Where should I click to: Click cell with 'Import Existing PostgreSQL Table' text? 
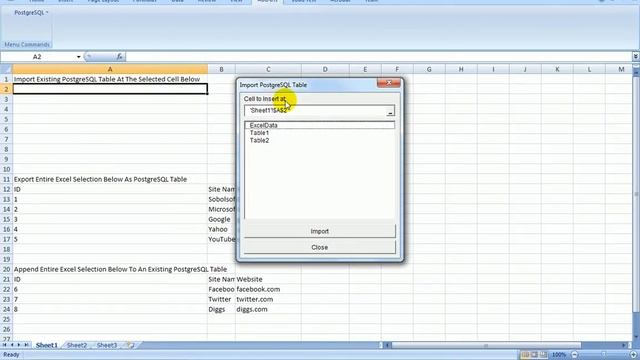(x=110, y=79)
